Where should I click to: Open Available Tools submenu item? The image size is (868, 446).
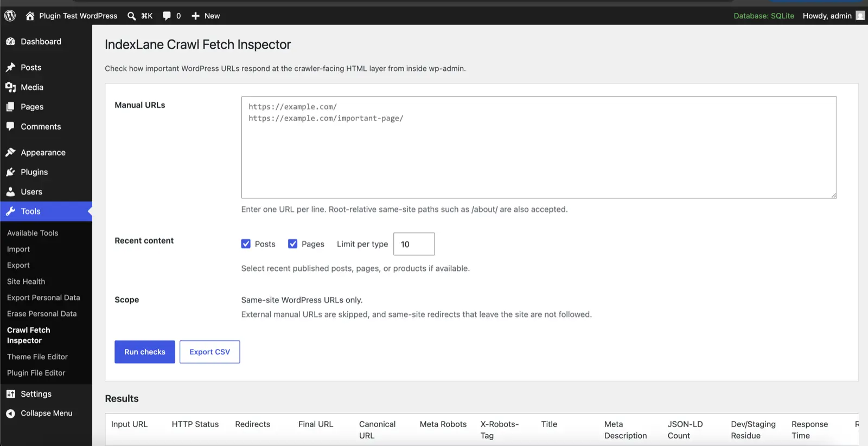pos(33,233)
